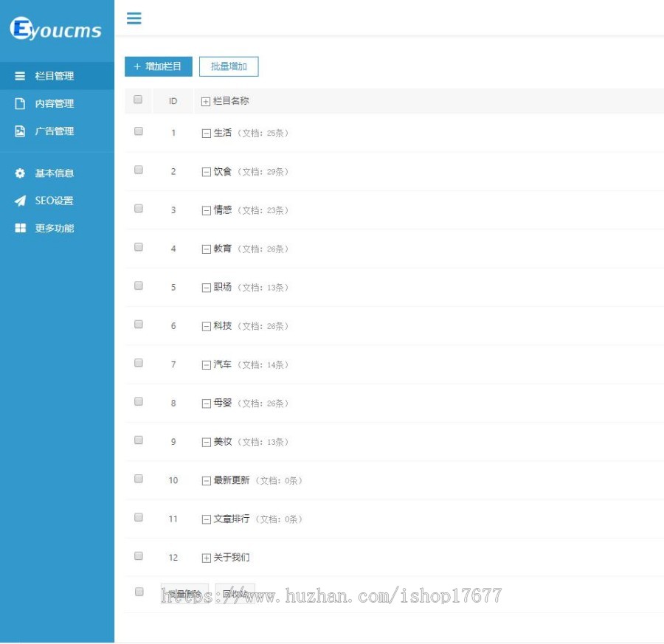The width and height of the screenshot is (664, 644).
Task: Tick the bottom footer select-all checkbox
Action: click(x=139, y=592)
